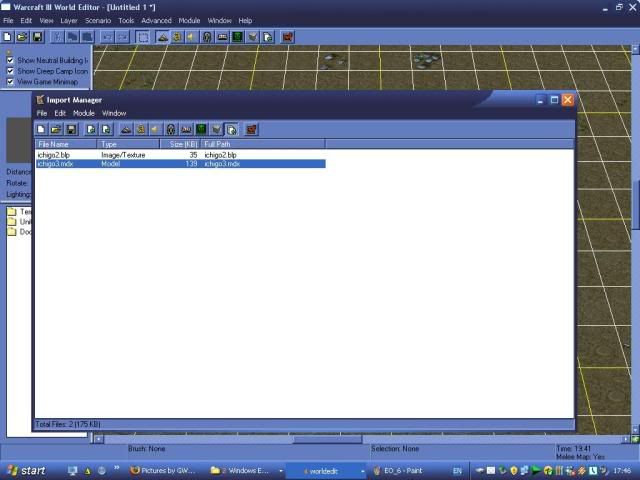Click Trigger Editor icon in Import Manager toolbar
This screenshot has width=640, height=480.
point(141,130)
